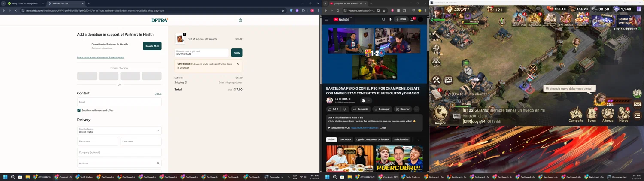
Task: Click the Sign in link beside Contact
Action: tap(158, 94)
